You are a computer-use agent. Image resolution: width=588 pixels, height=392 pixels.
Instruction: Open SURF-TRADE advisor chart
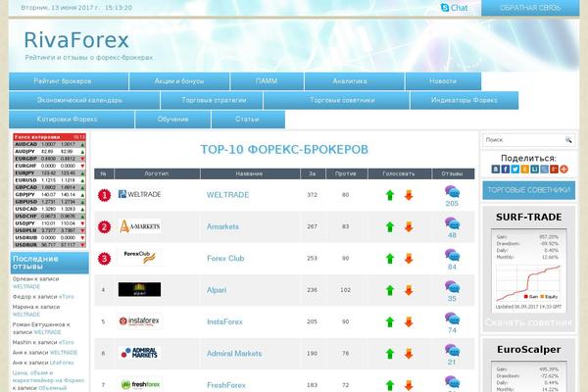tap(528, 270)
